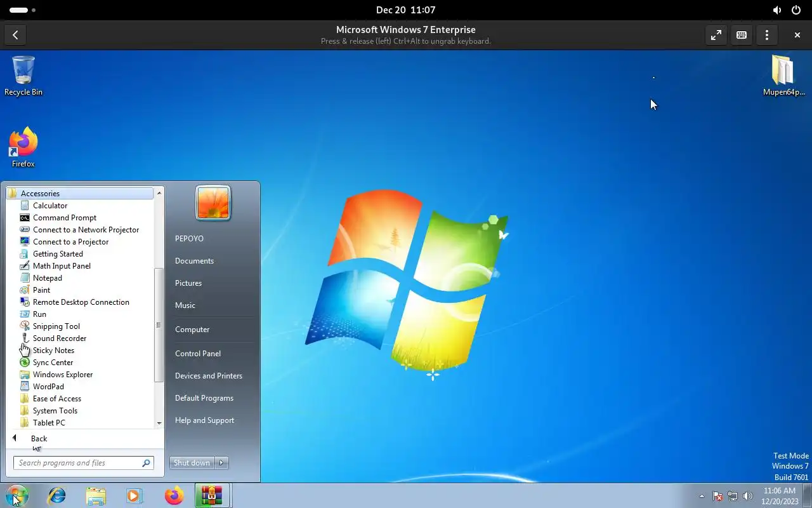Launch Firefox from the taskbar

coord(173,495)
